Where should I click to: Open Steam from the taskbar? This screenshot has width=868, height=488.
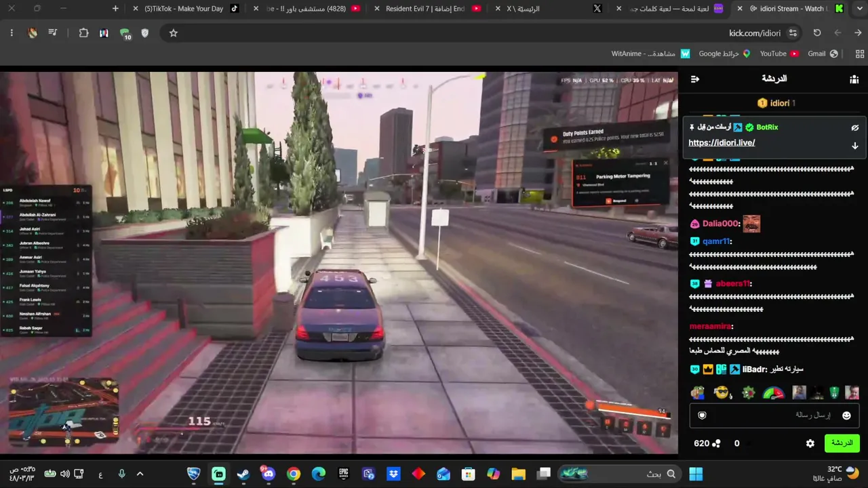[243, 474]
